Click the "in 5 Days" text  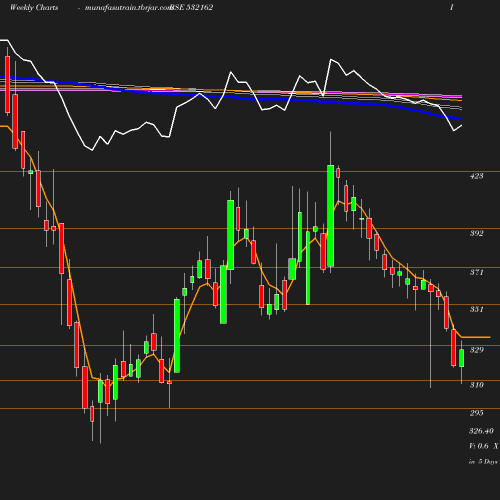point(483,462)
